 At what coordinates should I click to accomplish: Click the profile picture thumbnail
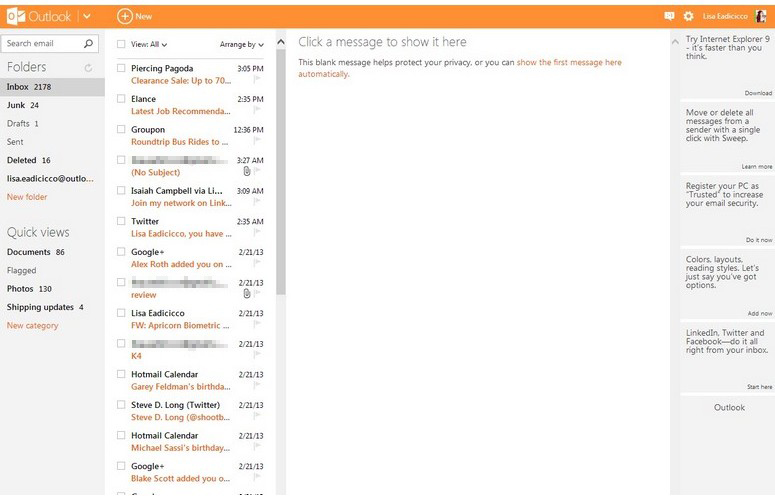tap(761, 16)
